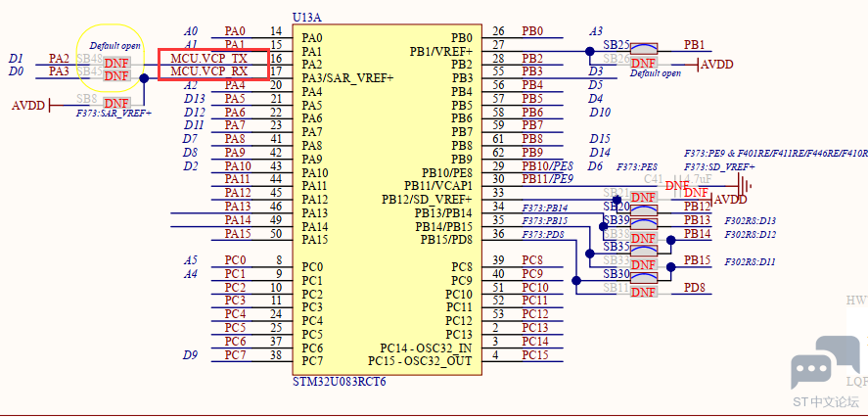Click the PB12/SD_VREF+ pin name
868x417 pixels.
point(427,200)
